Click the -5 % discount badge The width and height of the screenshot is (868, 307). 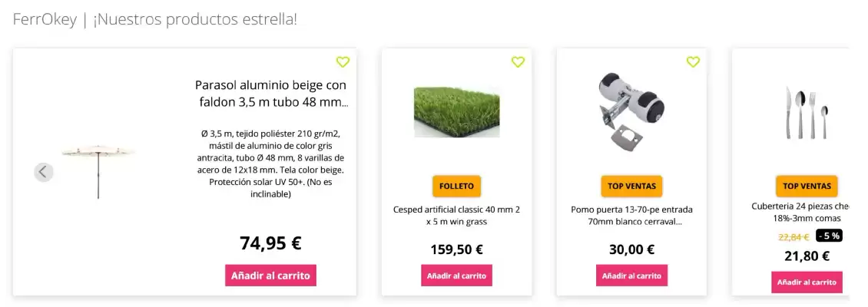[828, 236]
